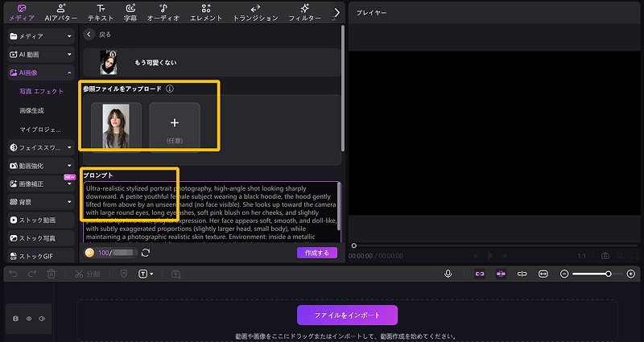The width and height of the screenshot is (644, 342).
Task: Click the ファイルをインポート button
Action: coord(347,315)
